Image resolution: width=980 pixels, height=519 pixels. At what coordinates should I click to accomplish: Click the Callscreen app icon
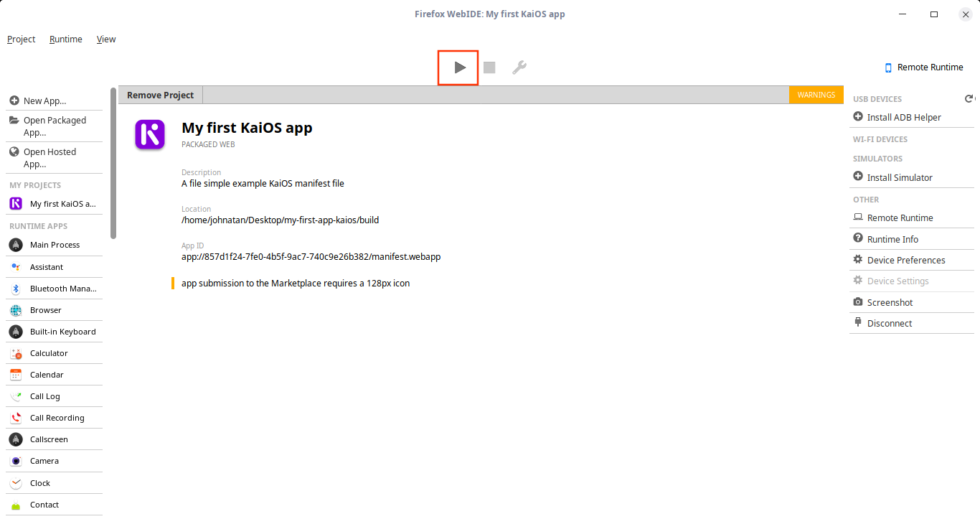click(x=16, y=439)
